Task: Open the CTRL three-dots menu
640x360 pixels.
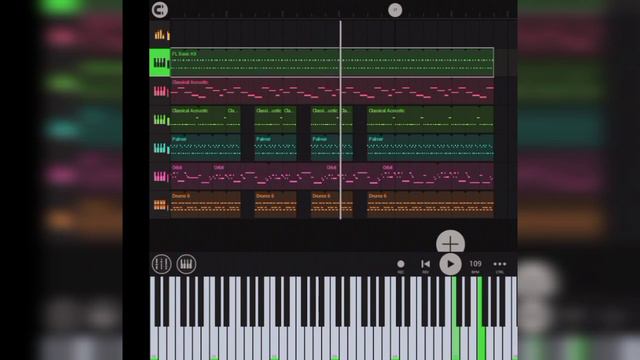Action: [500, 265]
